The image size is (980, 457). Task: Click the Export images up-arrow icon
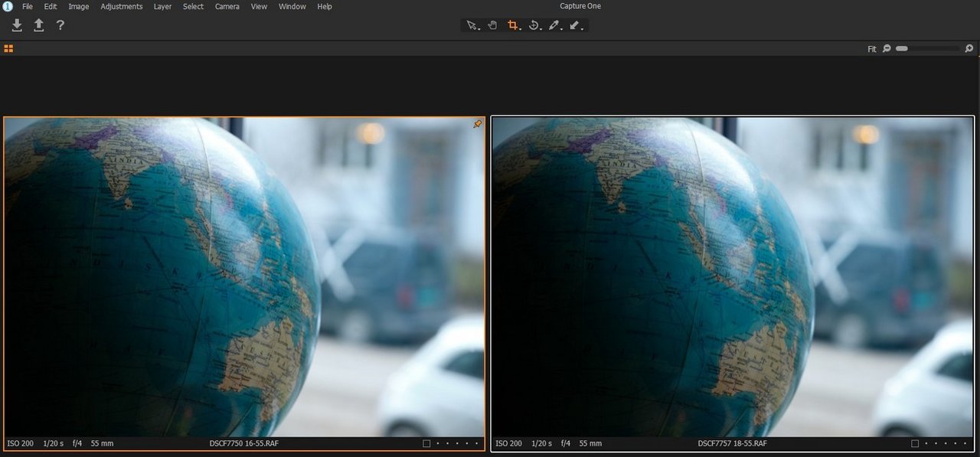coord(38,25)
